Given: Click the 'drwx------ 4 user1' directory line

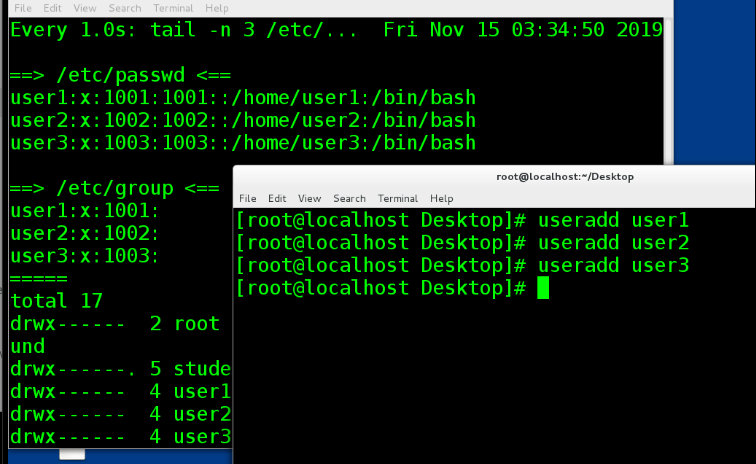Looking at the screenshot, I should (121, 392).
